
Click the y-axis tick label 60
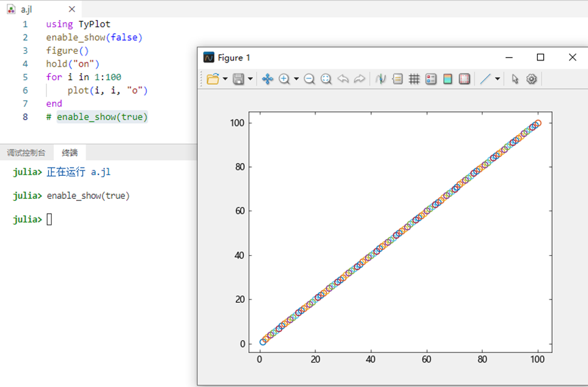pos(240,211)
